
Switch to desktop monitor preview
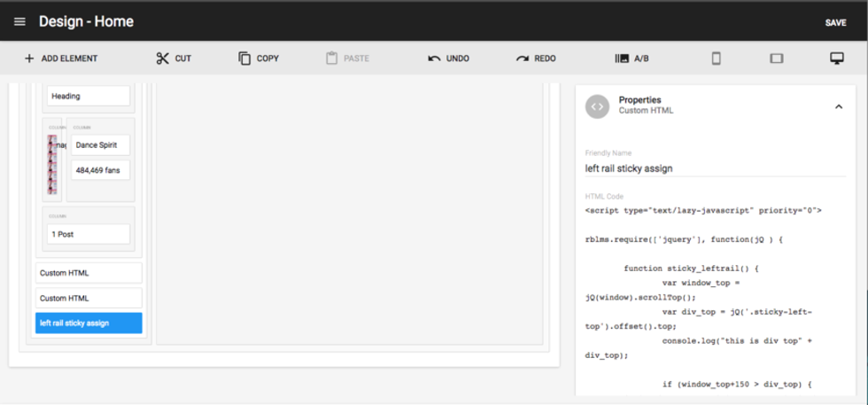836,58
